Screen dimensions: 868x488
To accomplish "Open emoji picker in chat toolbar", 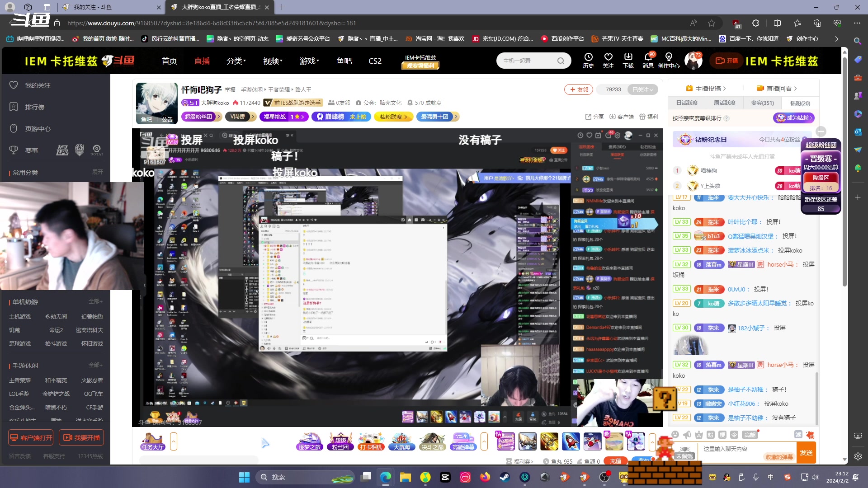I will (675, 435).
